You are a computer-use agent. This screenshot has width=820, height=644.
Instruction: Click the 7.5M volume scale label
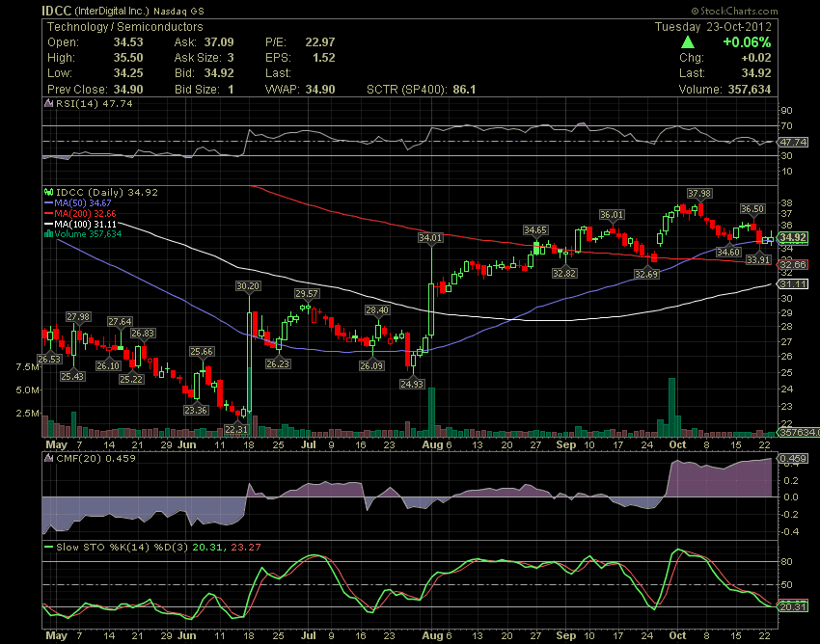(27, 367)
